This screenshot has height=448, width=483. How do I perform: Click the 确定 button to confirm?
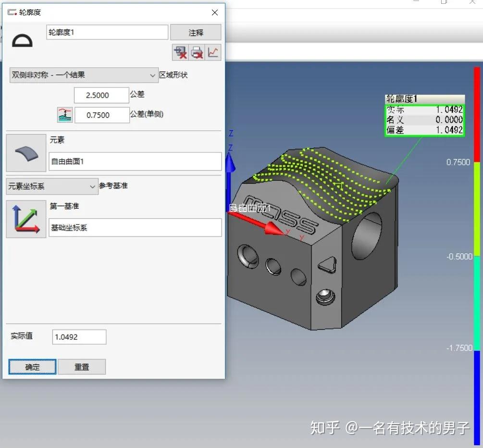(x=32, y=366)
